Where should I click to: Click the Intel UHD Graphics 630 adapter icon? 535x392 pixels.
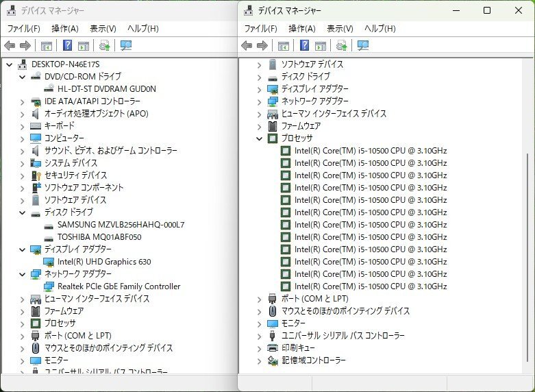[49, 262]
